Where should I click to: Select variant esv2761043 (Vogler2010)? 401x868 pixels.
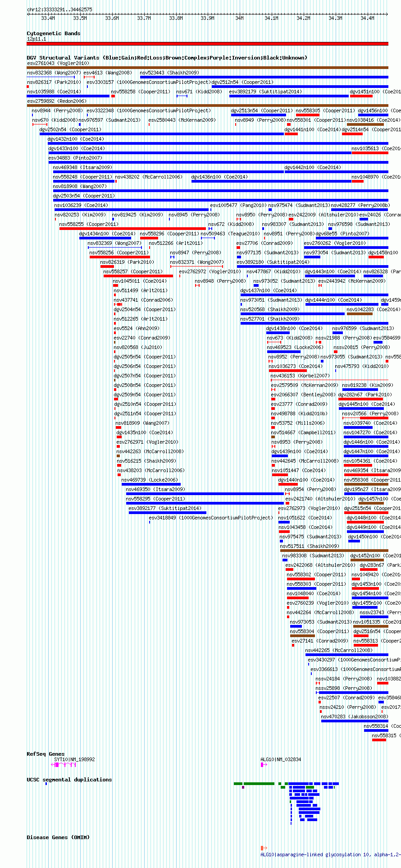(207, 68)
